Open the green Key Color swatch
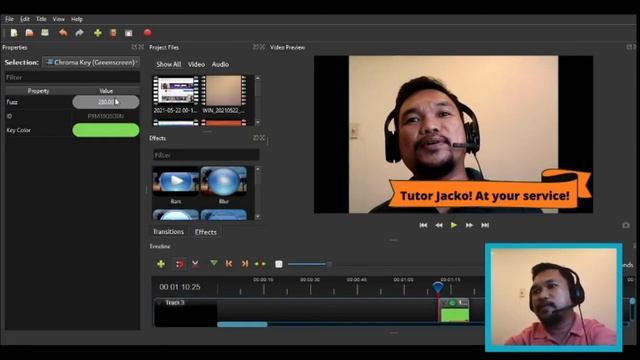The image size is (640, 360). pyautogui.click(x=106, y=130)
